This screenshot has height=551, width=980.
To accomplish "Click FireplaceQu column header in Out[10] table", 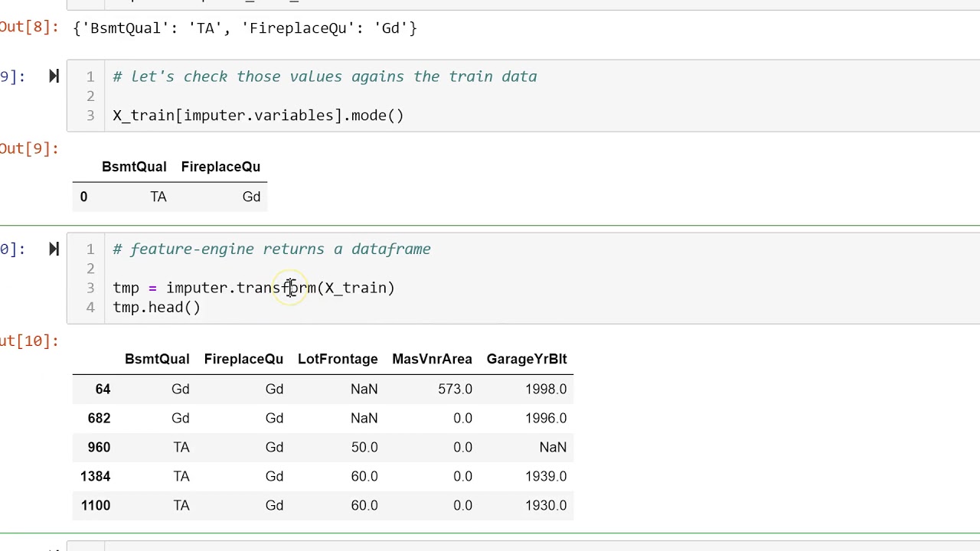I will coord(243,359).
